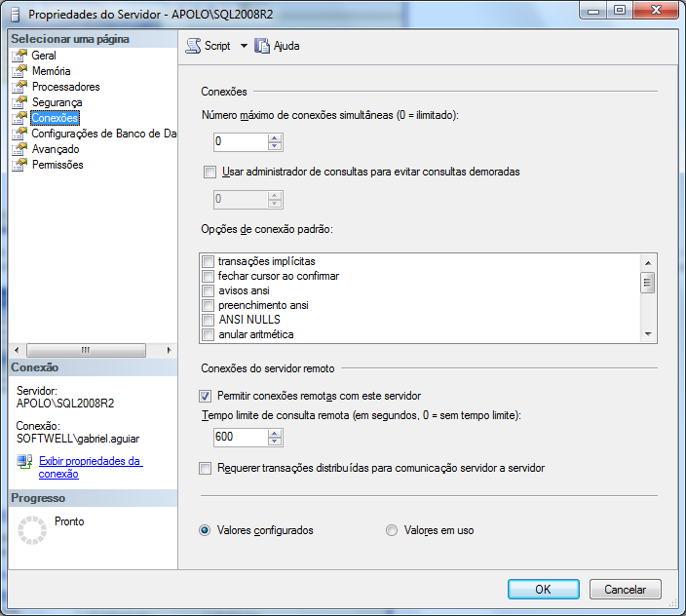Click the Ajuda help icon

coord(261,46)
